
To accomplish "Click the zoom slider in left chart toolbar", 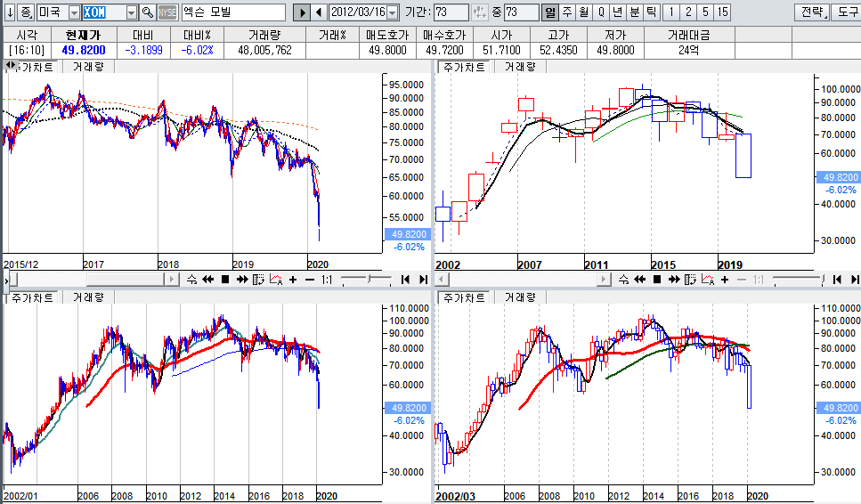I will (x=366, y=280).
